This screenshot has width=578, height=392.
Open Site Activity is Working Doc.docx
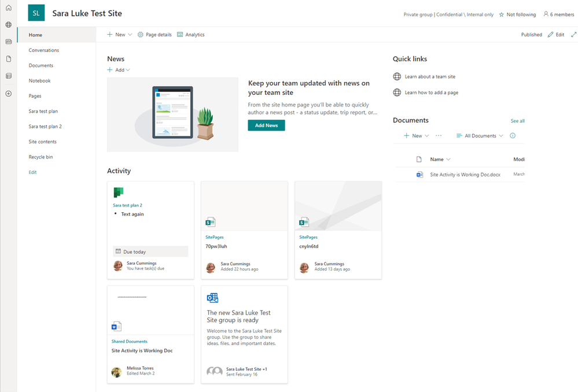[465, 175]
